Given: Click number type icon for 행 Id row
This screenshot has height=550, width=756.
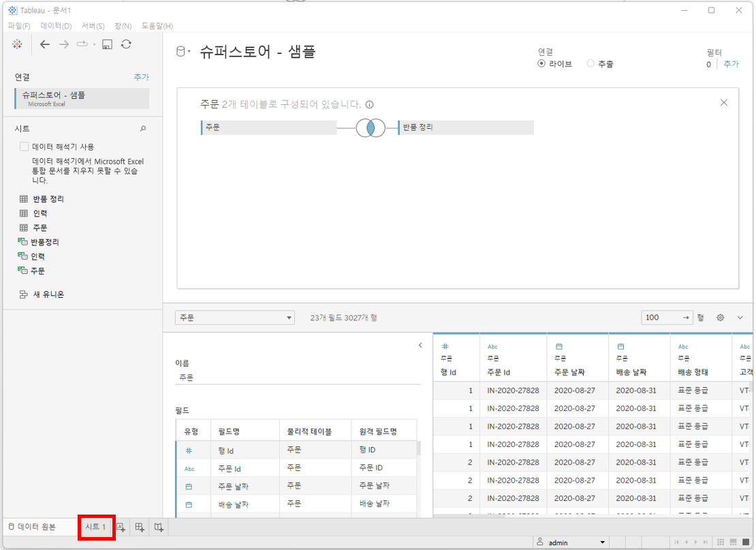Looking at the screenshot, I should coord(189,450).
